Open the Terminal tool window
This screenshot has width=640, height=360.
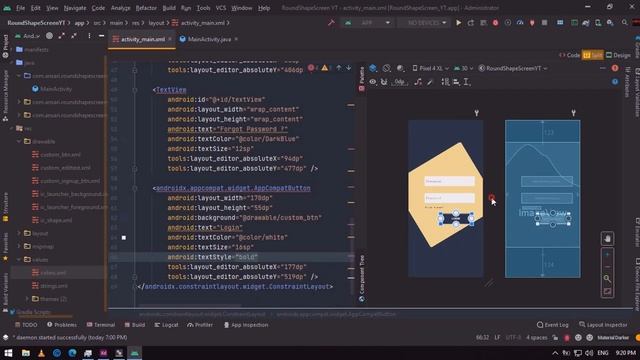pyautogui.click(x=100, y=325)
